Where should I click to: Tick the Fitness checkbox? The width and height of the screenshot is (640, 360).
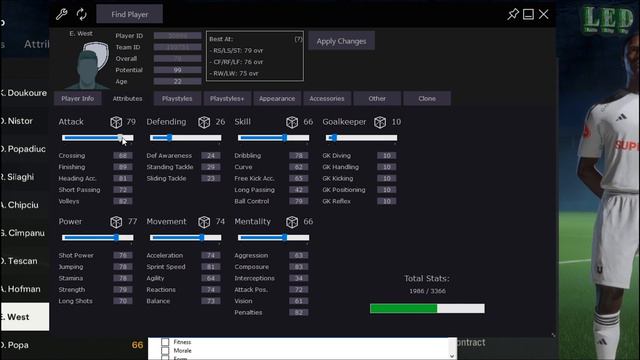coord(165,342)
